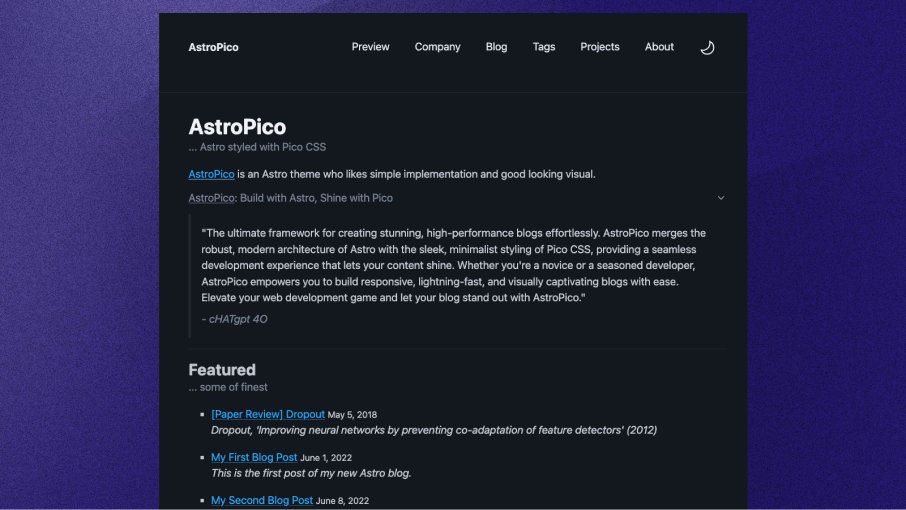906x510 pixels.
Task: Expand the AstroPico tagline chevron
Action: point(721,198)
